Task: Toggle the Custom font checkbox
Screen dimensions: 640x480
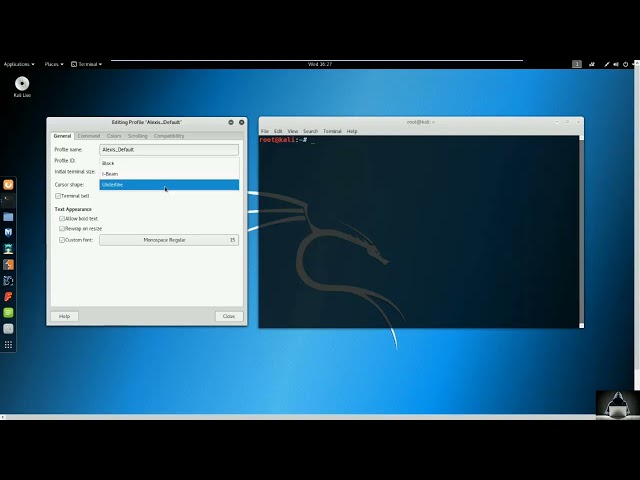Action: click(x=62, y=240)
